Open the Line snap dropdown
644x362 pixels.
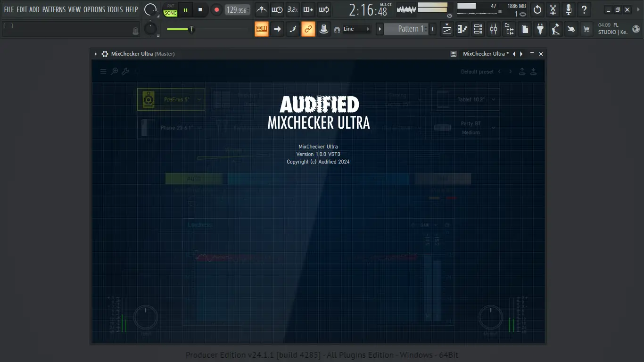[x=356, y=29]
